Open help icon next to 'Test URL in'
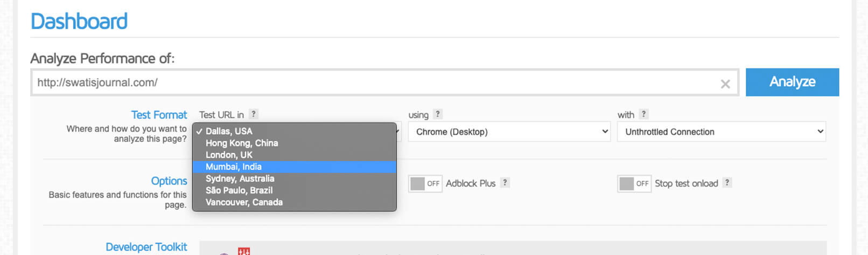Viewport: 868px width, 255px height. click(x=254, y=114)
